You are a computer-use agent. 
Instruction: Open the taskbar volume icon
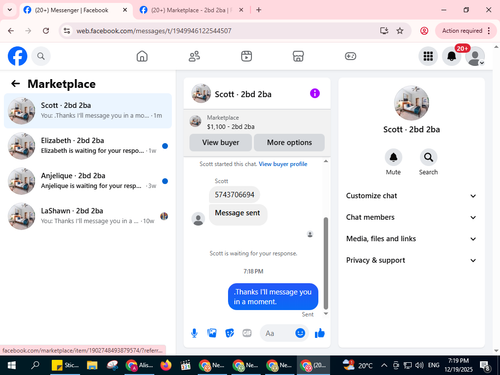419,365
